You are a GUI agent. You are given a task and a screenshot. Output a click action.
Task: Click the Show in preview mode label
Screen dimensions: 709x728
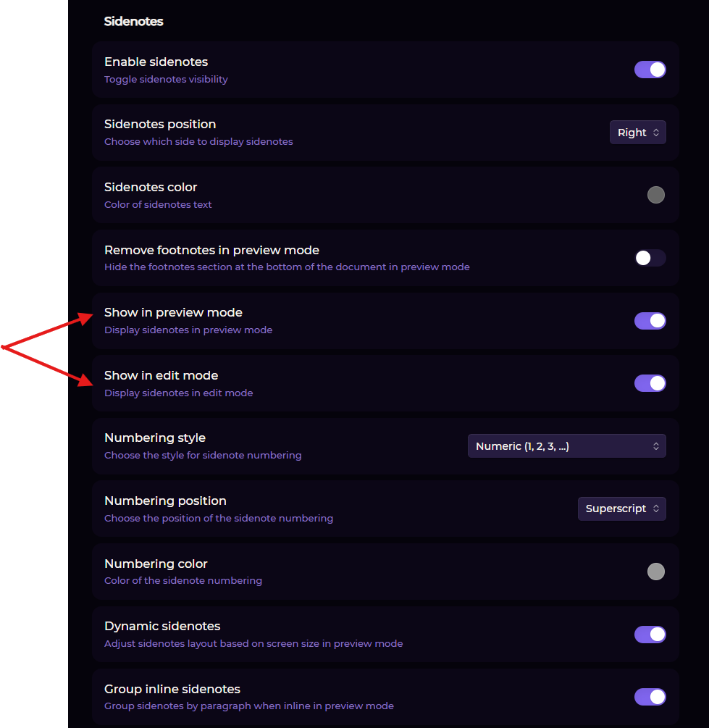[173, 313]
